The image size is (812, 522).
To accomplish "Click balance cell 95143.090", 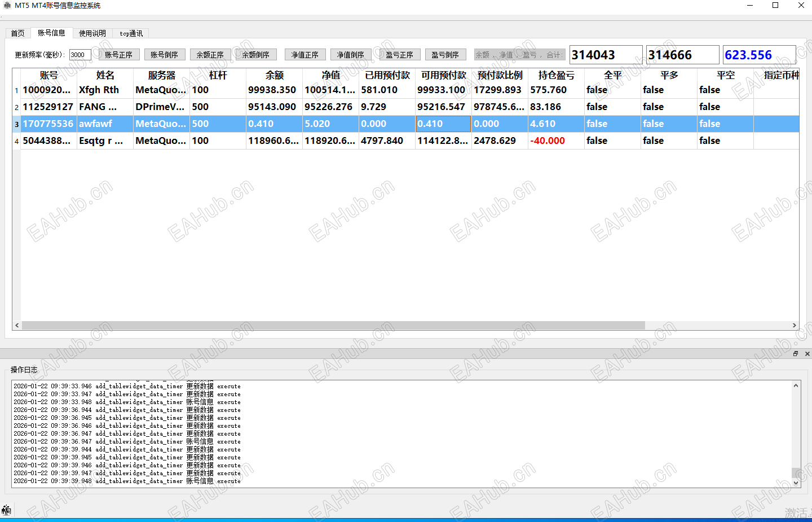I will pyautogui.click(x=275, y=107).
